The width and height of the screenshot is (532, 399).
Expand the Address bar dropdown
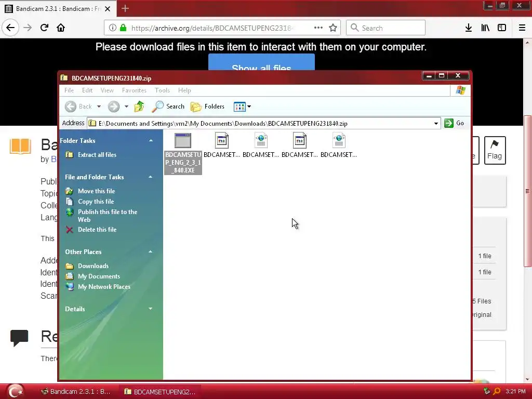(x=436, y=124)
